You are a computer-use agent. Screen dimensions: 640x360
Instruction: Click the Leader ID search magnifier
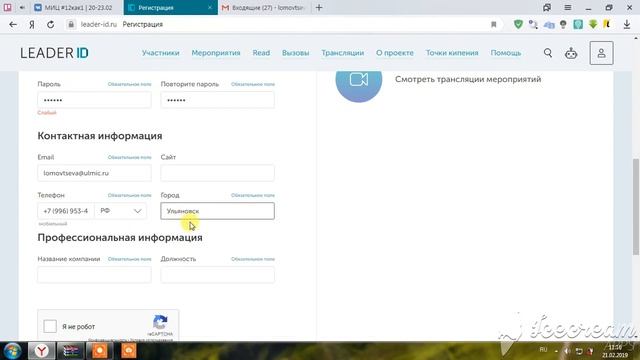coord(548,53)
